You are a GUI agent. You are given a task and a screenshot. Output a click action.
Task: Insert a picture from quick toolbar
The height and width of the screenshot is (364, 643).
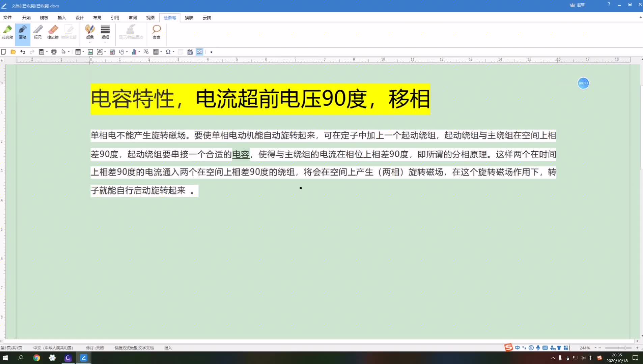[90, 52]
